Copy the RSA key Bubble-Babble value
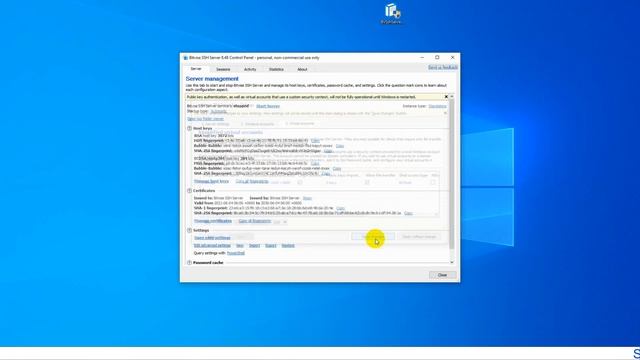640x360 pixels. 340,146
